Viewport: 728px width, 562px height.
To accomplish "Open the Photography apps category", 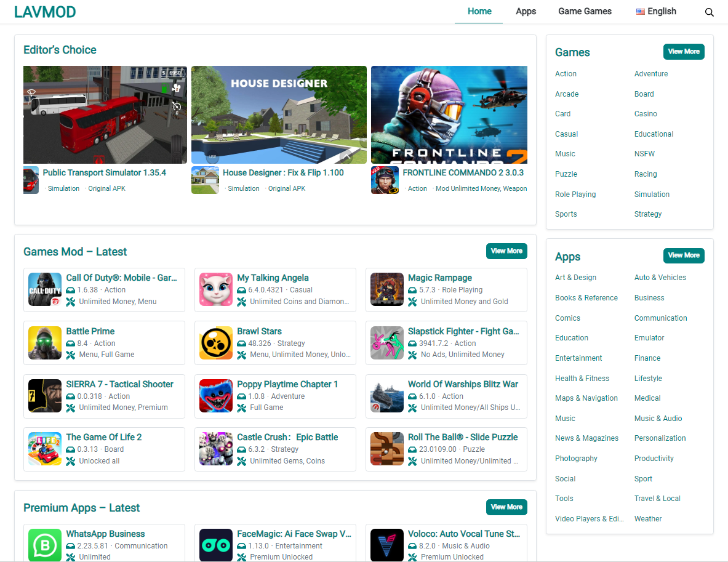I will 576,459.
